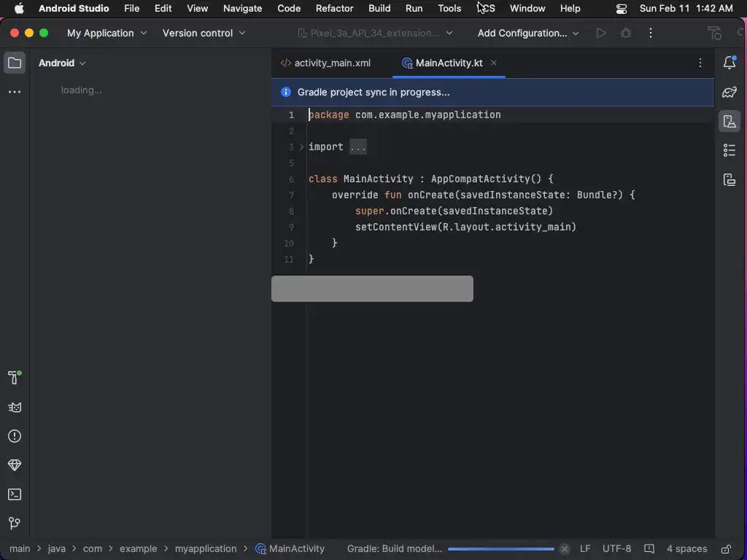This screenshot has width=747, height=560.
Task: Click the example breadcrumb
Action: [x=138, y=548]
